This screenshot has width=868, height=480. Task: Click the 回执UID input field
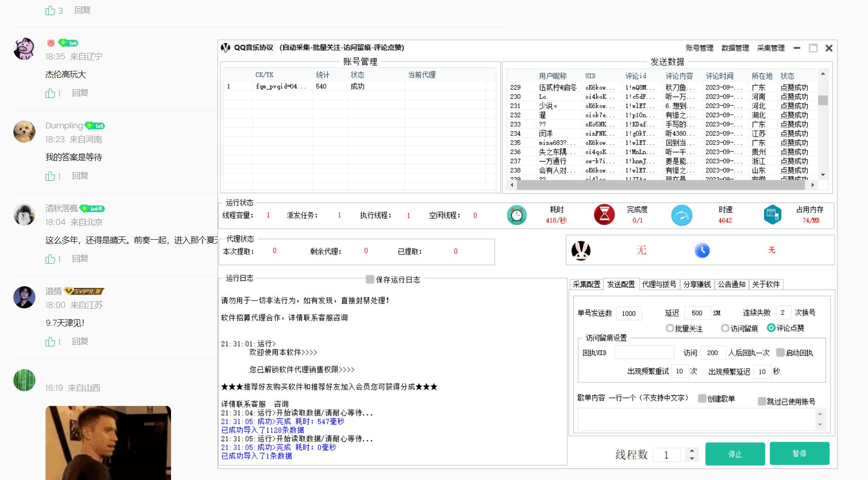tap(644, 353)
